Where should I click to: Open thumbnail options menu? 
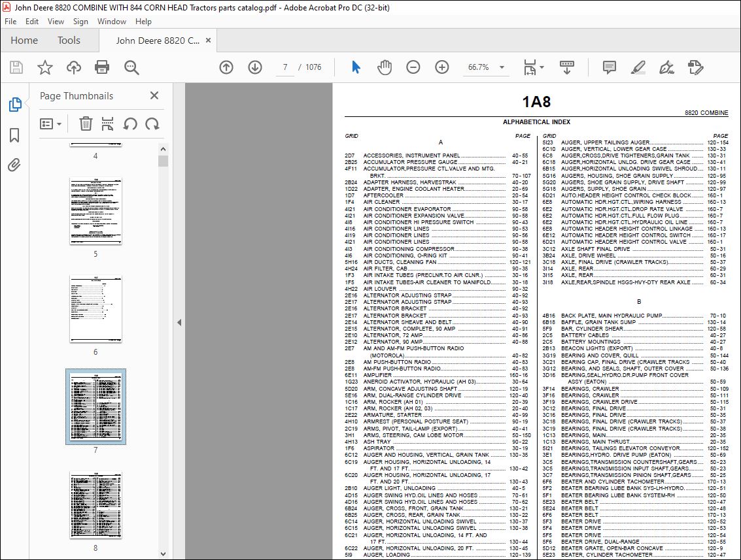[51, 124]
